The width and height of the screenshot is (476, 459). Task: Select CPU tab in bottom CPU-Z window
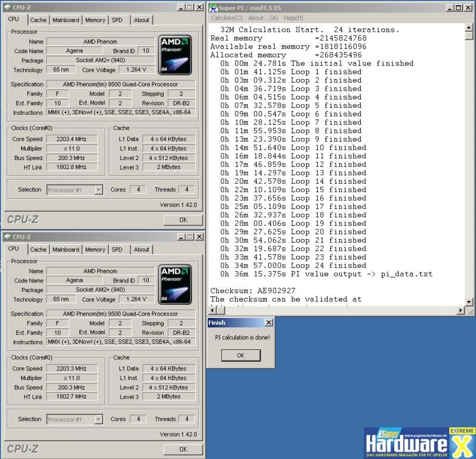pos(13,249)
